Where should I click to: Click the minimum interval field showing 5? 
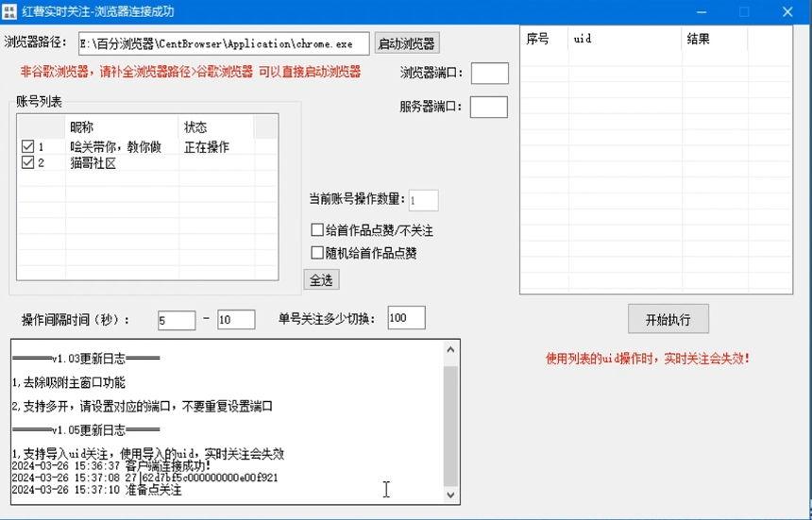[177, 320]
